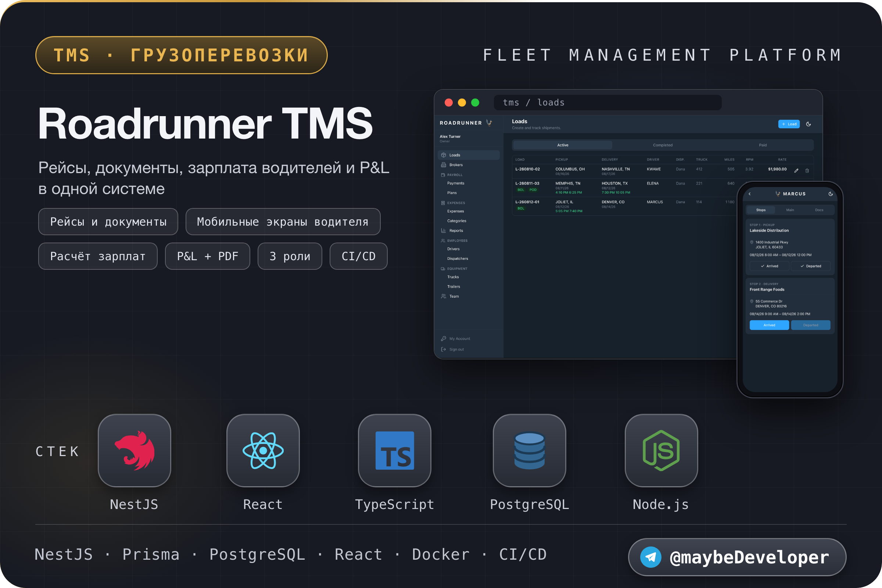Click the "Расчёт зарплат" chip
Screen dimensions: 882x588
coord(98,256)
